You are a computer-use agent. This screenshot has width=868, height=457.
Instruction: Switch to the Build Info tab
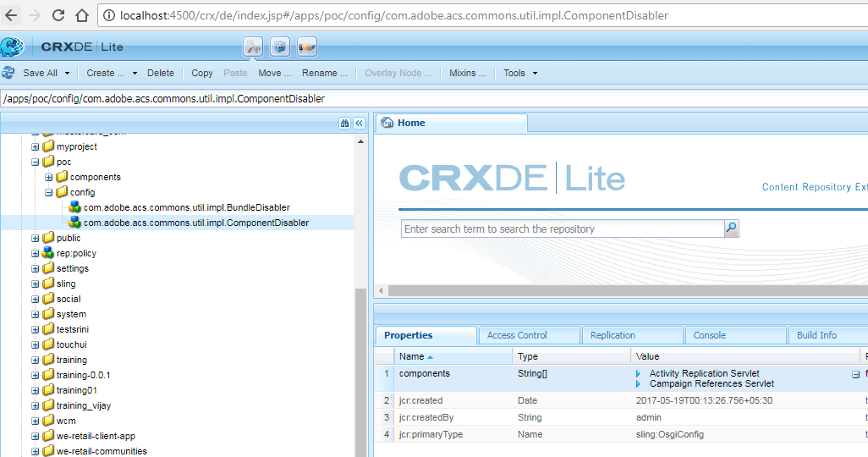829,335
